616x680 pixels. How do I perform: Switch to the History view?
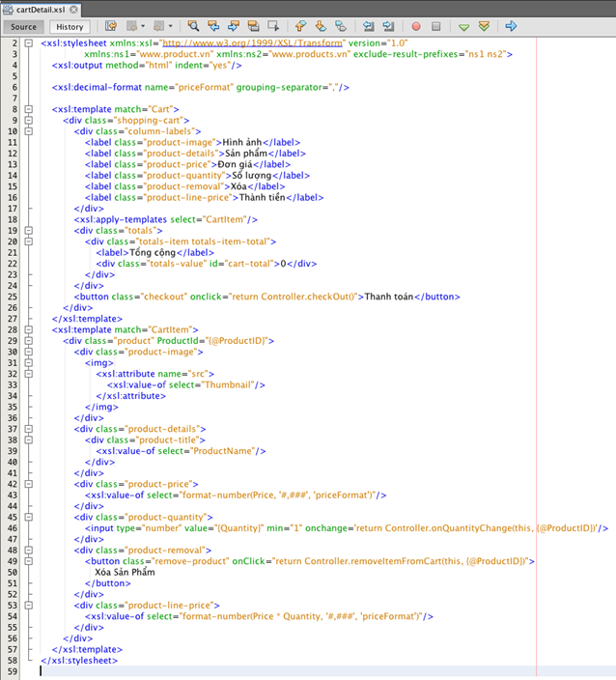pyautogui.click(x=70, y=27)
